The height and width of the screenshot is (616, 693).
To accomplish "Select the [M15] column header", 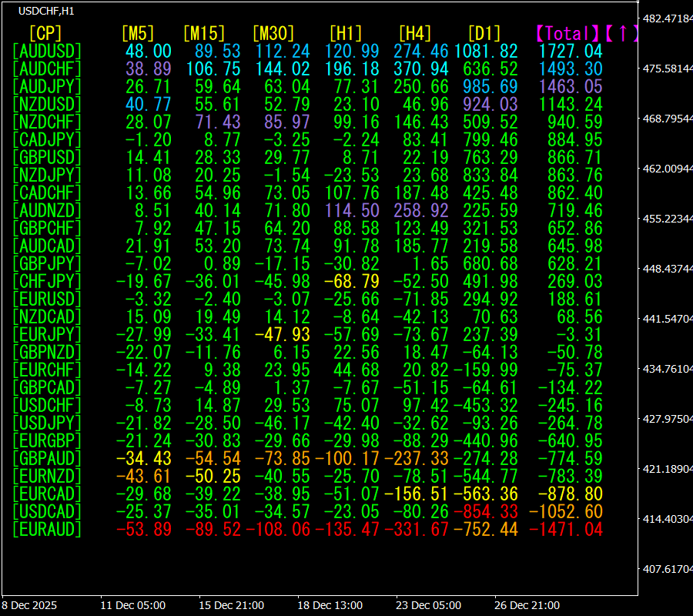I will [x=204, y=34].
